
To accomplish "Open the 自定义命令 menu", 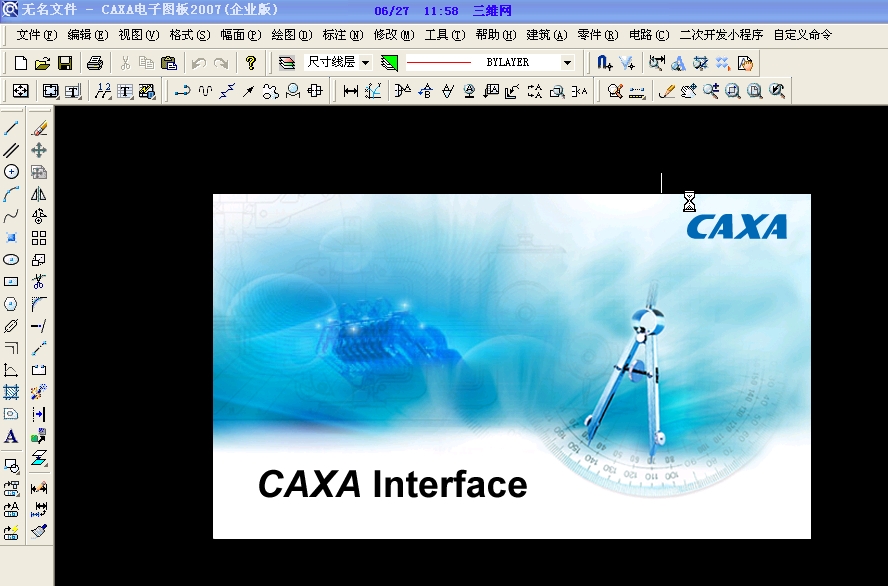I will pos(803,35).
